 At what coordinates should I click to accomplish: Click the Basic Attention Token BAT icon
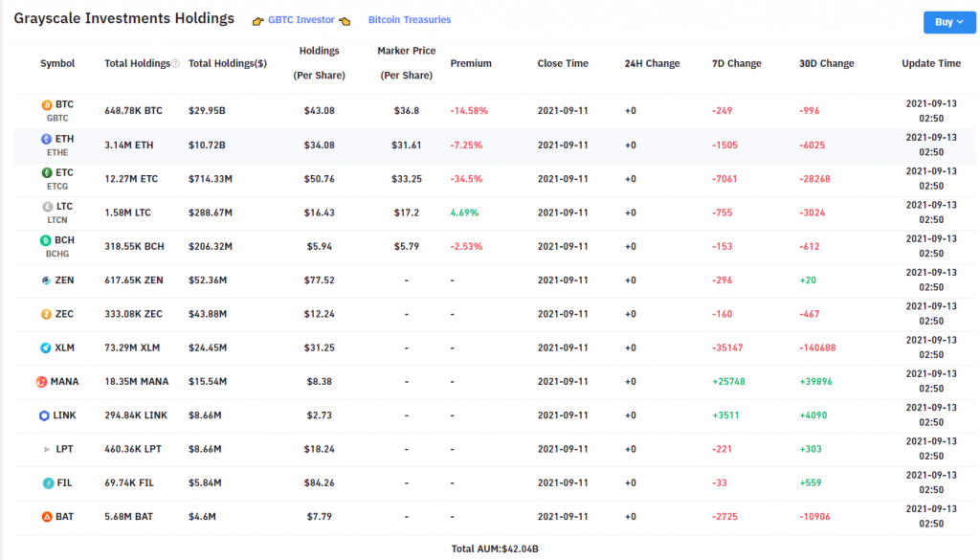coord(45,517)
